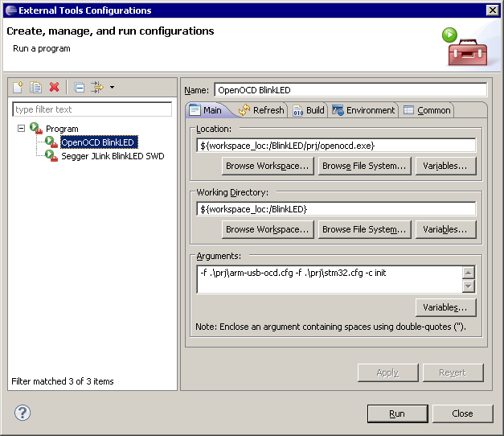Click the Location path field
Viewport: 504px width, 436px height.
(336, 146)
